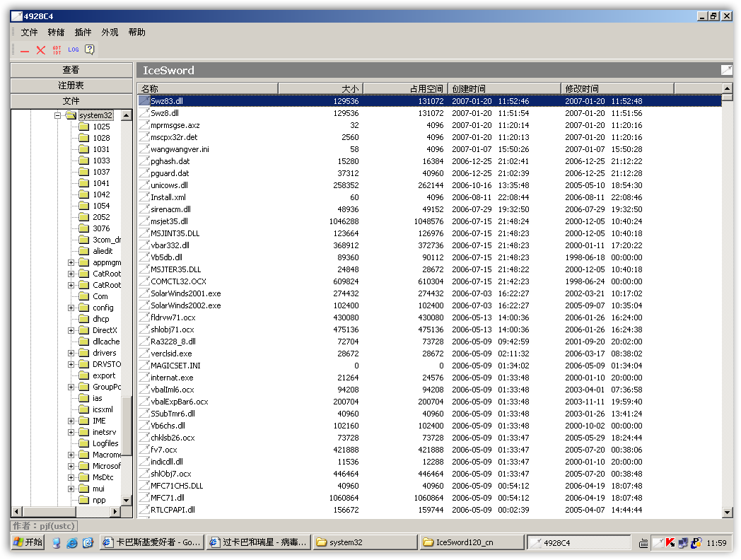Open the 文件 menu
The image size is (741, 560).
(x=29, y=32)
